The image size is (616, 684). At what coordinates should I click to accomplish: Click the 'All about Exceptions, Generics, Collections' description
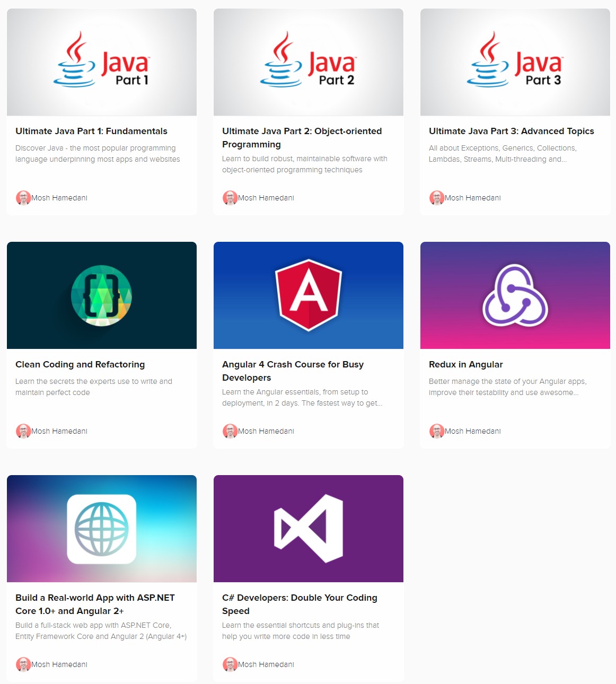[x=503, y=154]
